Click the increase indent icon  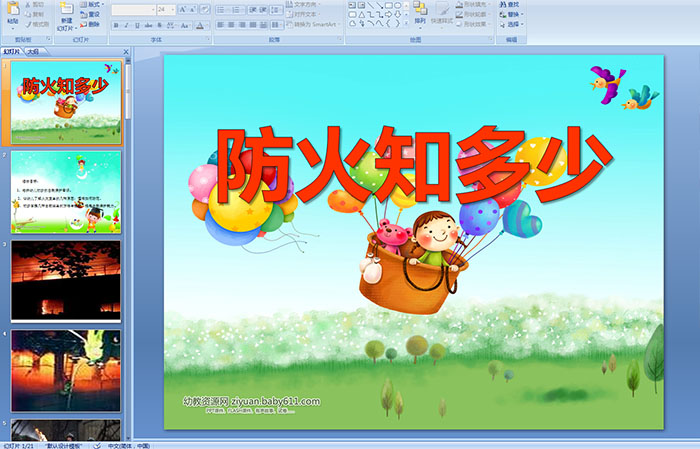coord(263,10)
